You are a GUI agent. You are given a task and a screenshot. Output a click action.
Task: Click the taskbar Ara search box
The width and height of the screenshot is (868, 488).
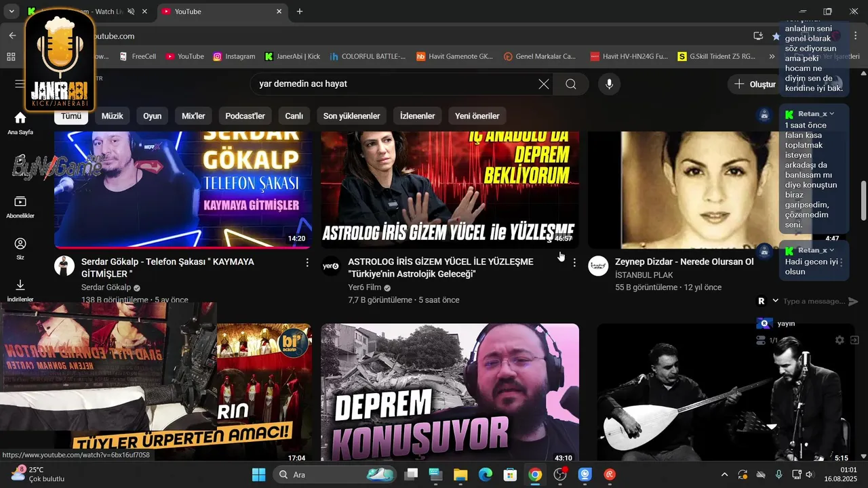(335, 474)
